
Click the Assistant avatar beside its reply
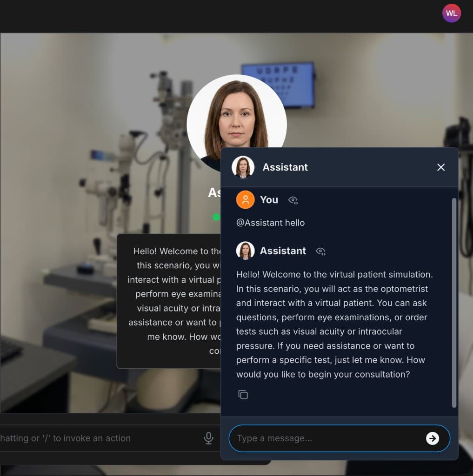coord(245,251)
